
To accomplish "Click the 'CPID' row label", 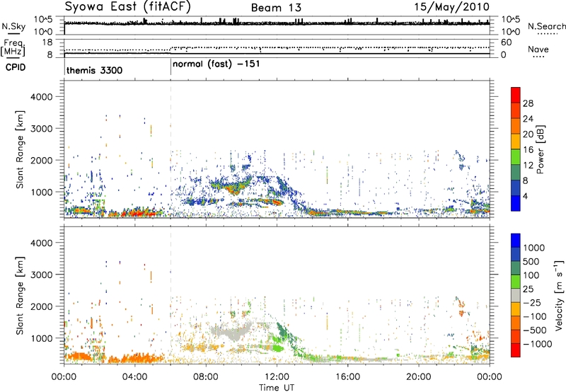I will point(16,67).
